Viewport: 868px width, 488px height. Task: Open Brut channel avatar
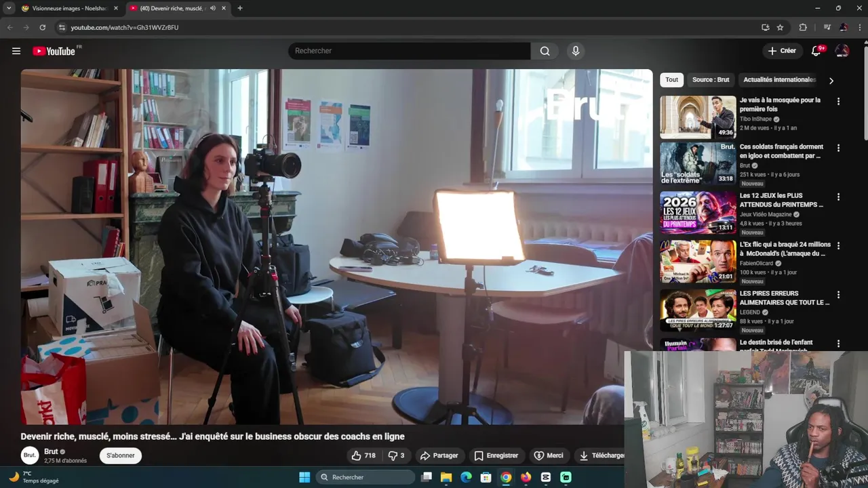(29, 455)
